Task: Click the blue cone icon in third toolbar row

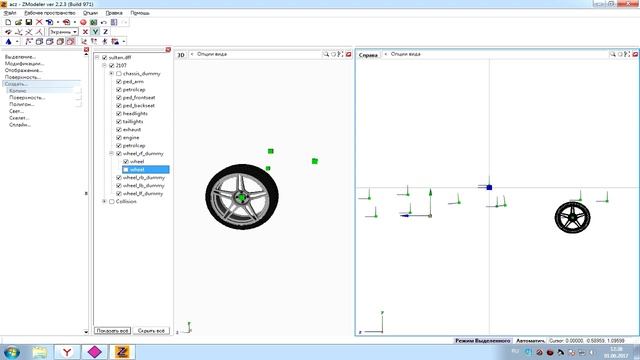Action: (x=8, y=41)
